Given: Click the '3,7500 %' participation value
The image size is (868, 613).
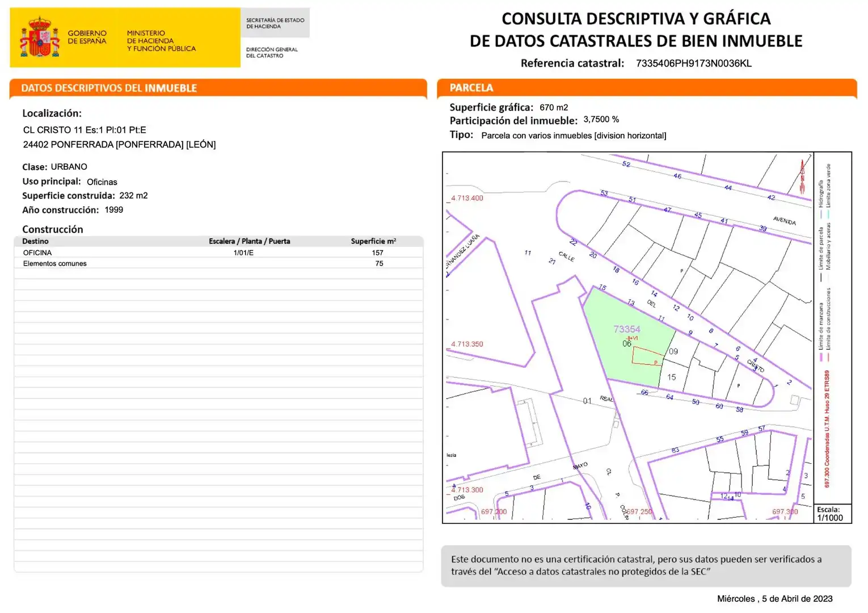Looking at the screenshot, I should point(601,120).
